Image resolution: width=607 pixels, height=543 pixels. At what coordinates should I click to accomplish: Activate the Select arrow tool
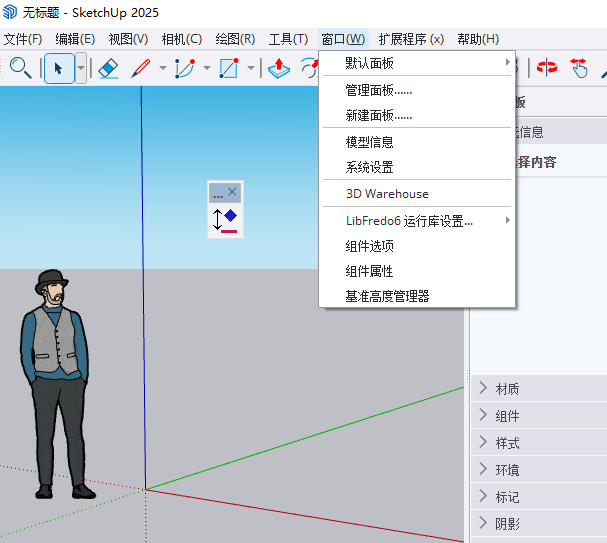coord(59,69)
